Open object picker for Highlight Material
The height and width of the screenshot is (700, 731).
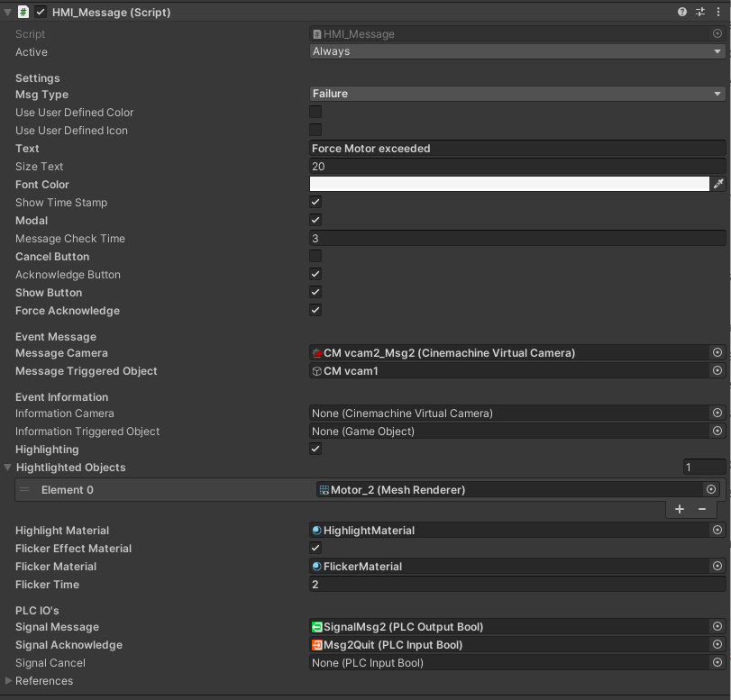(x=717, y=531)
